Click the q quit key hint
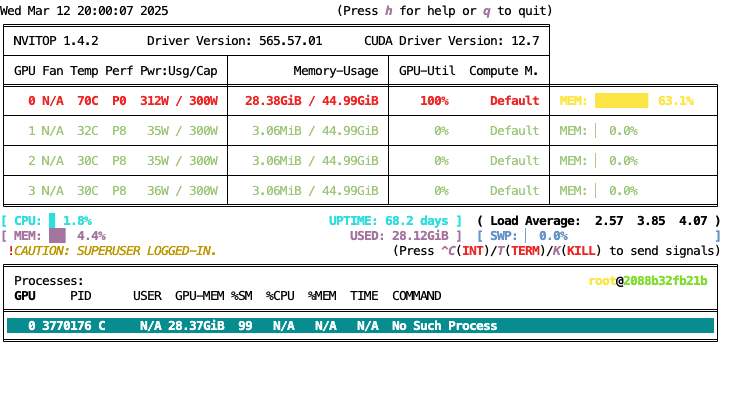 486,11
